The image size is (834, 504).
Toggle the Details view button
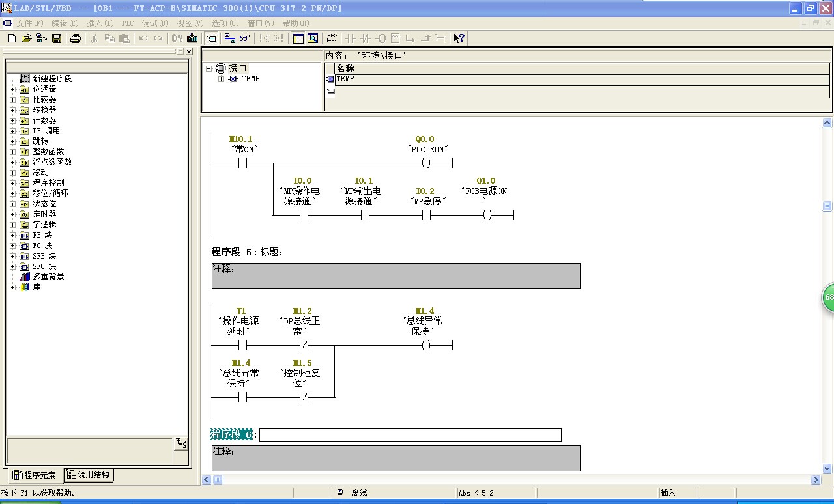click(x=313, y=38)
